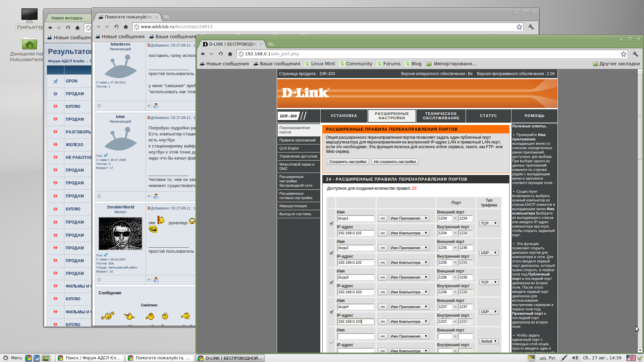Viewport: 644px width, 362px height.
Task: Select Управление доступом in sidebar
Action: coord(299,157)
